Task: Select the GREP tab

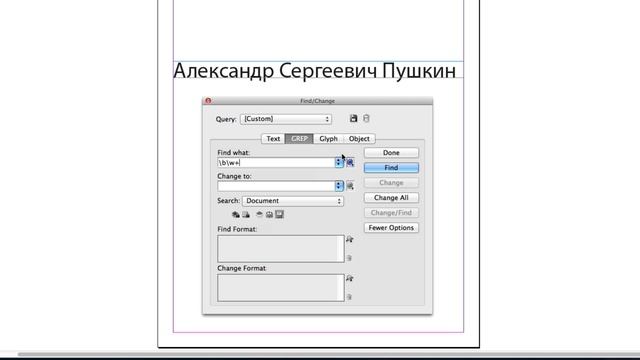Action: 299,139
